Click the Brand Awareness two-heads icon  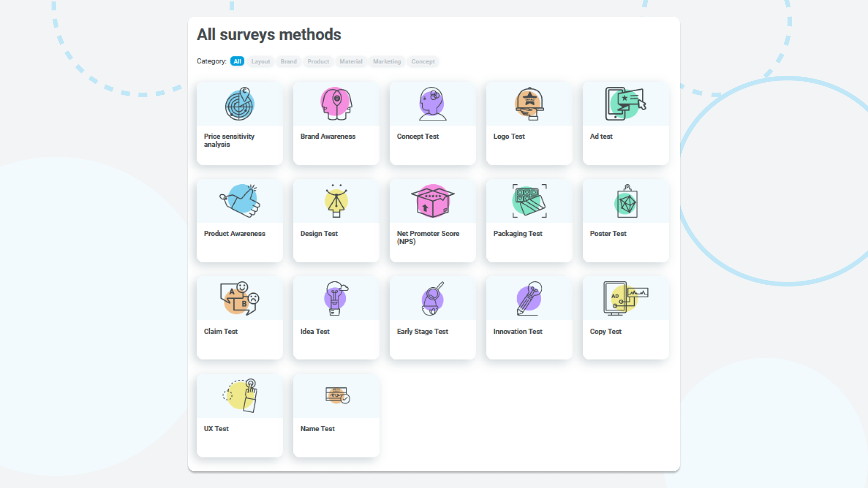pyautogui.click(x=335, y=103)
